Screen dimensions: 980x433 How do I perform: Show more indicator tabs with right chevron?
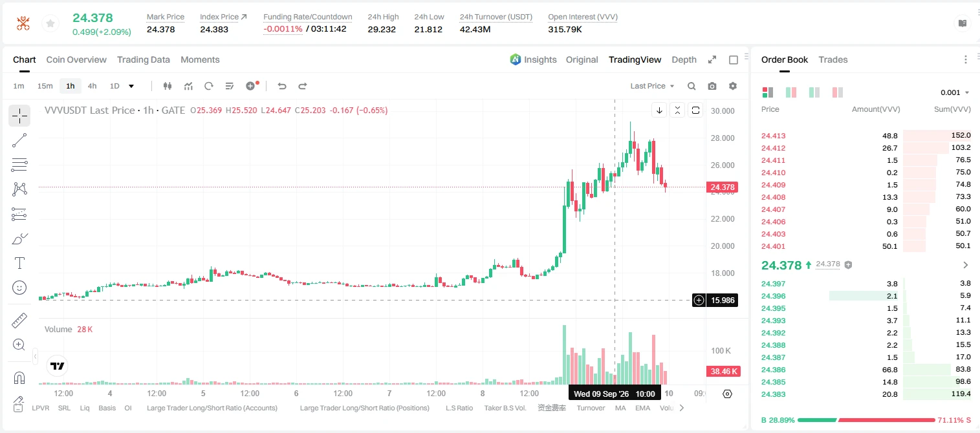(x=681, y=408)
